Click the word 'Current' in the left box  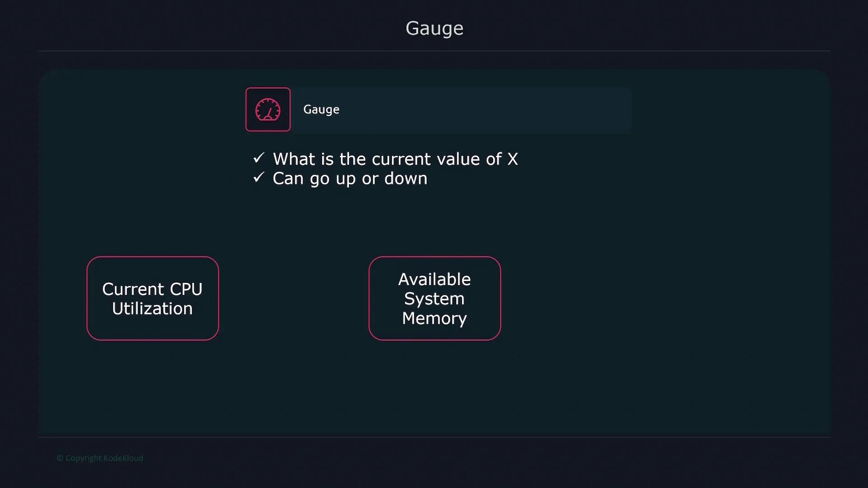coord(133,289)
